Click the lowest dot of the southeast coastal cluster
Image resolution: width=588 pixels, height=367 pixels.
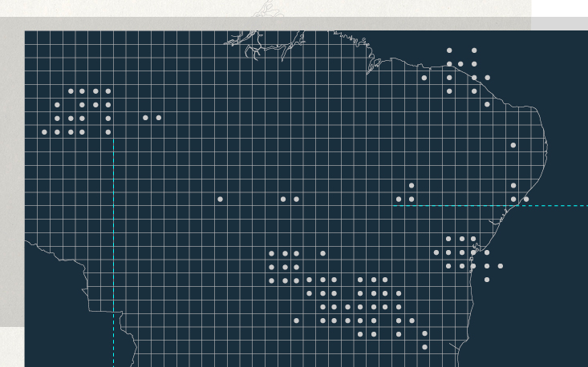click(x=487, y=280)
